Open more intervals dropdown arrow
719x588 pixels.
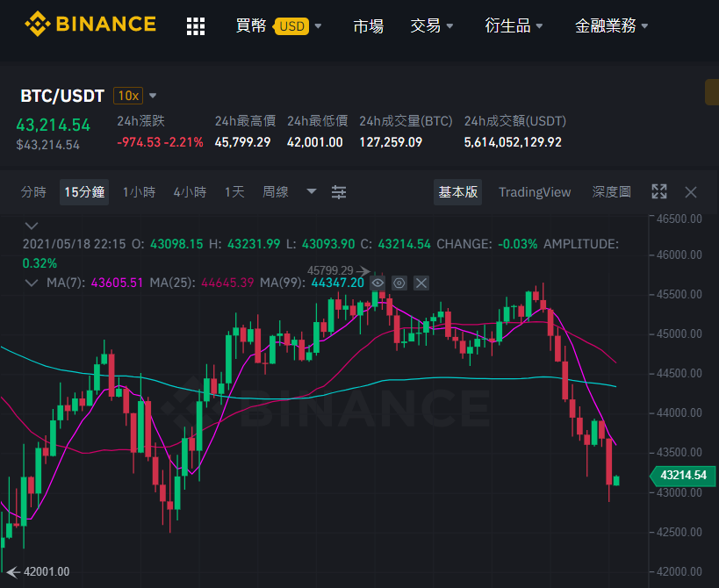tap(312, 191)
